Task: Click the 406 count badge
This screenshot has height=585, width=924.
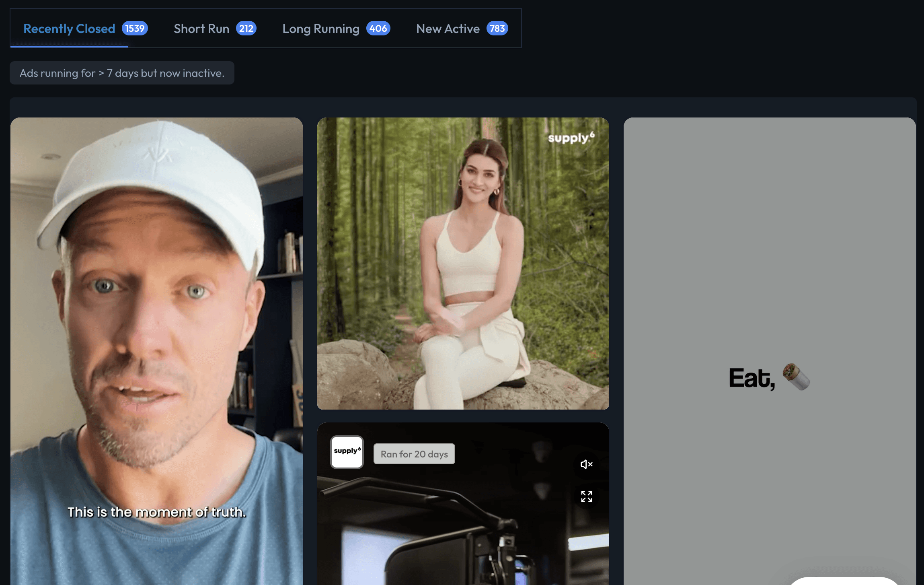Action: pos(378,29)
